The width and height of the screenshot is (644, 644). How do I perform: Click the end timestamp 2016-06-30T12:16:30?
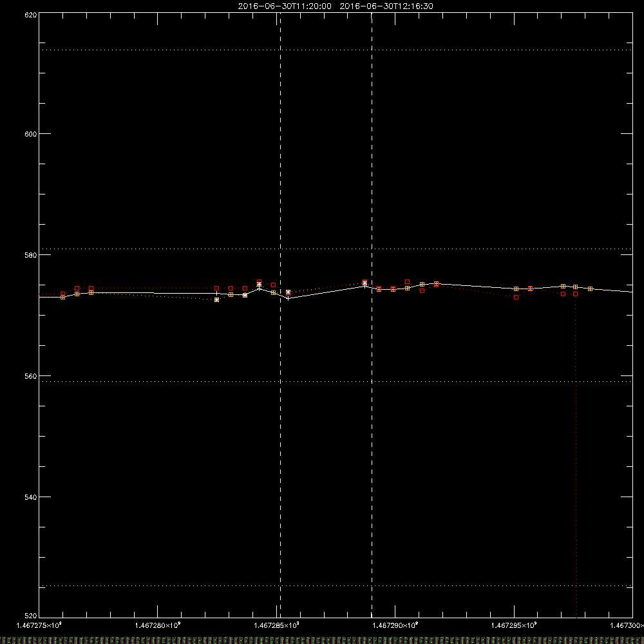tap(386, 6)
